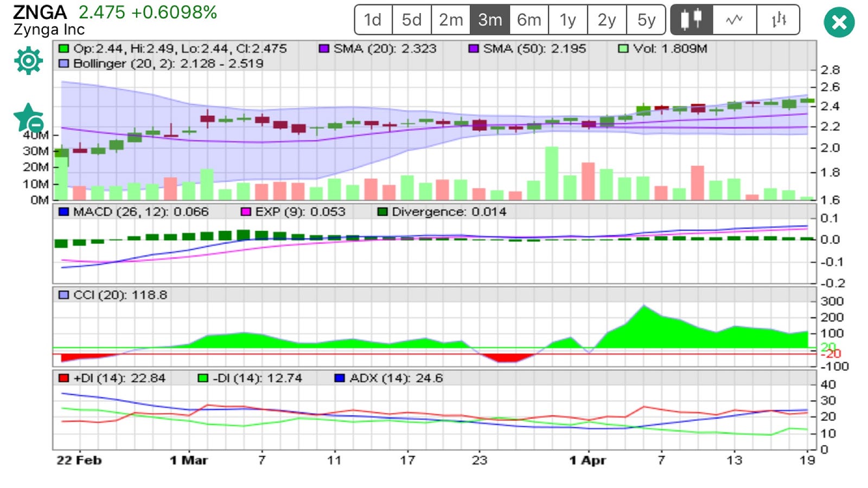Image resolution: width=868 pixels, height=488 pixels.
Task: Switch to line chart style
Action: [735, 20]
